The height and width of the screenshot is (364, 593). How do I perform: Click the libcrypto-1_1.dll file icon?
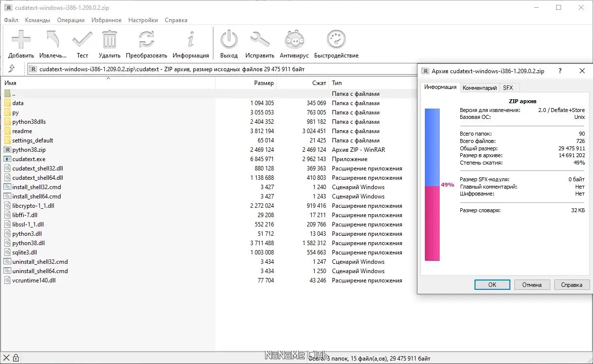coord(7,206)
